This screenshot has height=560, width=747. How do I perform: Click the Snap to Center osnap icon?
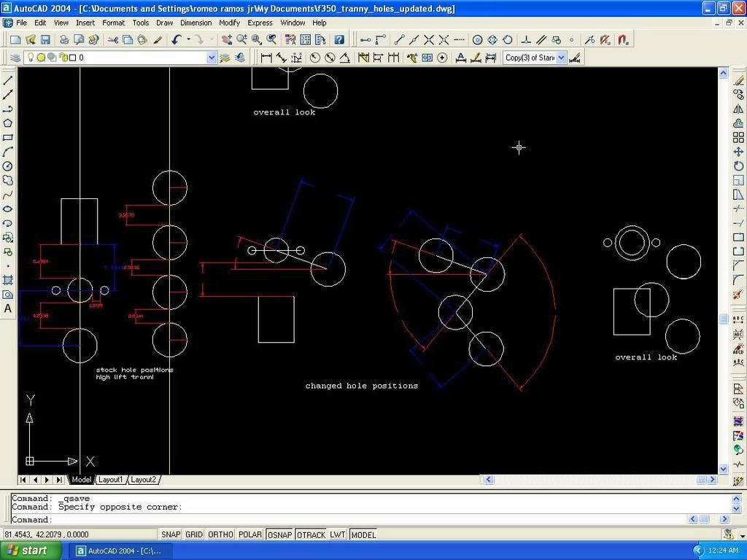tap(477, 39)
